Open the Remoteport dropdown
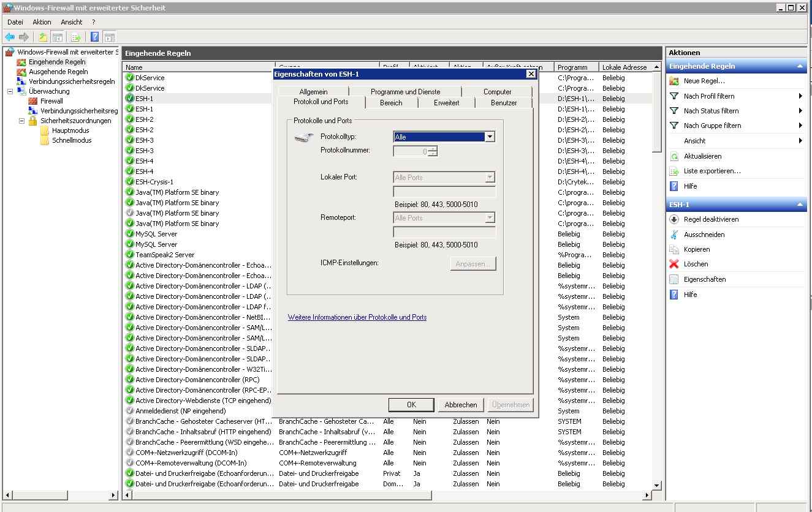 click(490, 218)
